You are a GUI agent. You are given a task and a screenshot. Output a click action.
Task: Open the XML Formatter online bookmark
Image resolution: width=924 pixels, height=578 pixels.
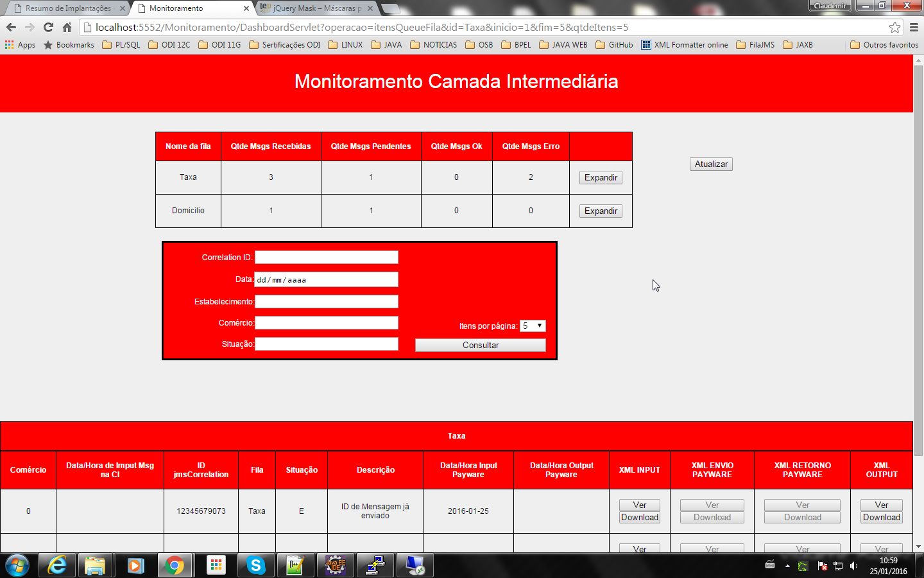(685, 45)
